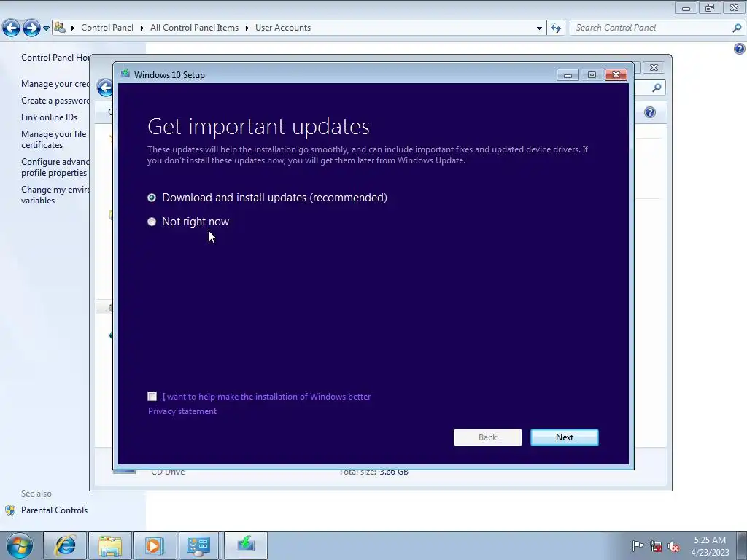Restore down the Control Panel window

710,7
